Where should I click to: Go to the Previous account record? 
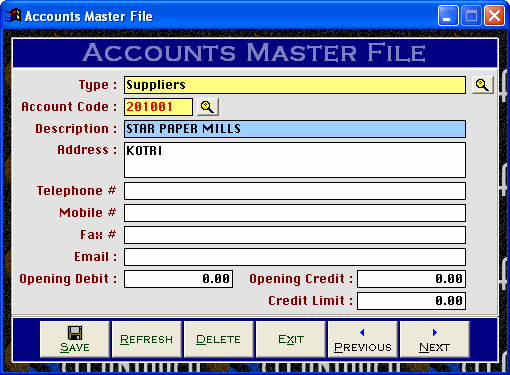click(x=363, y=339)
